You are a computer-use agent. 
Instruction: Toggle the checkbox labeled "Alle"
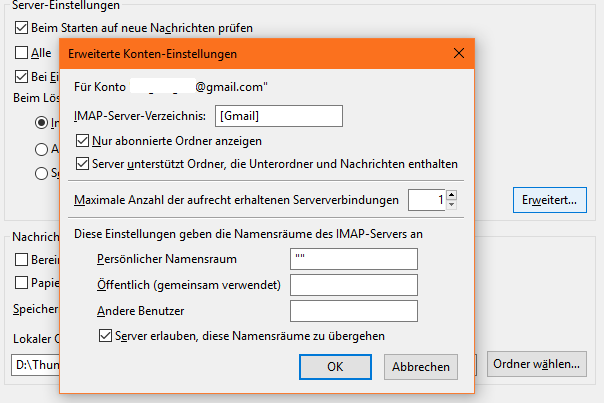coord(22,52)
